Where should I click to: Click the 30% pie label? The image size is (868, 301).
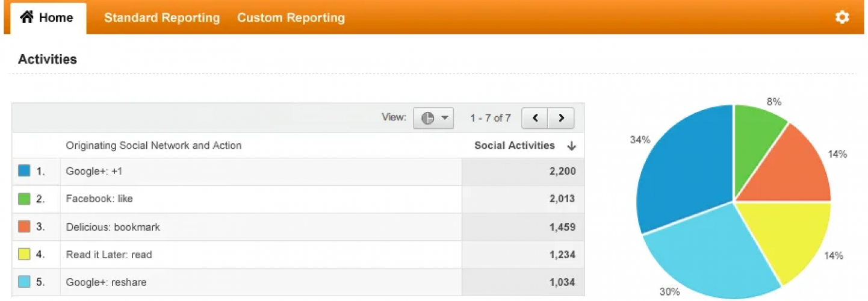[x=670, y=291]
